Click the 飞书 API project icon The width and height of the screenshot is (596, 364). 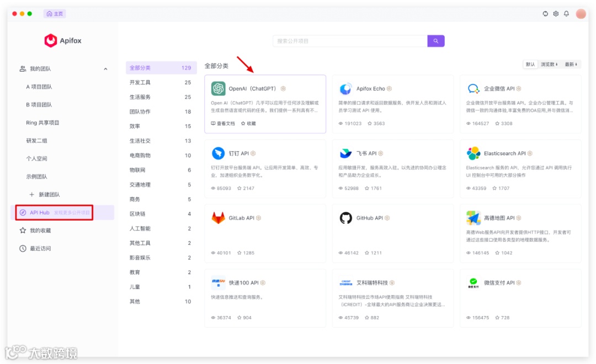[345, 153]
